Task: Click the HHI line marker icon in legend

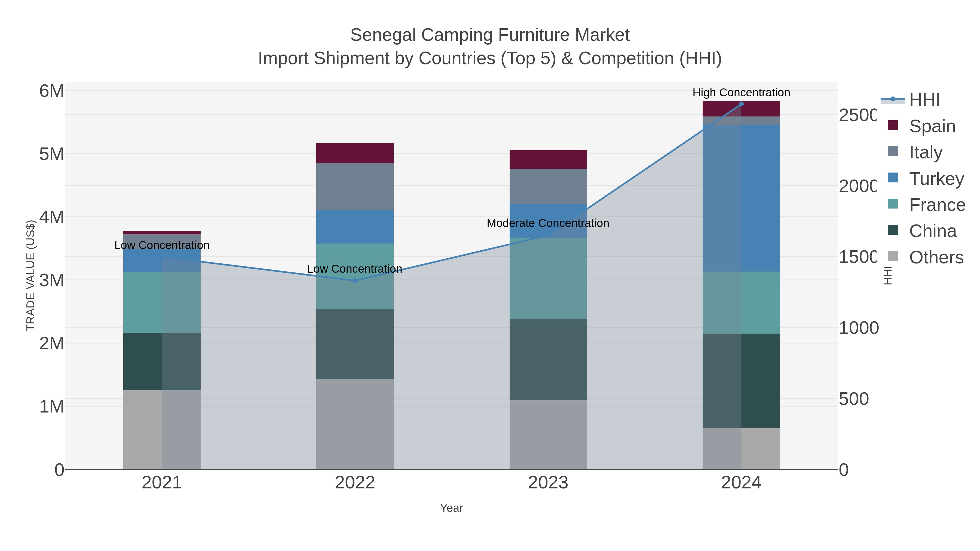Action: [893, 99]
